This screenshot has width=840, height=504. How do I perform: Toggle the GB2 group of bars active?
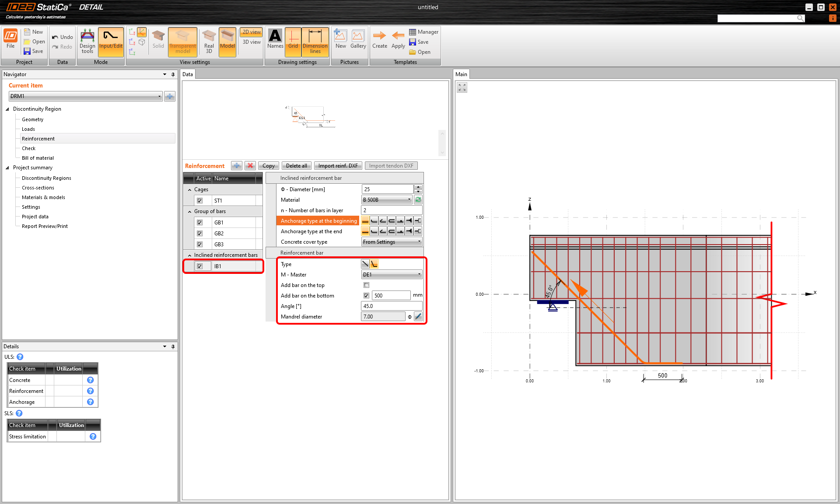tap(200, 233)
